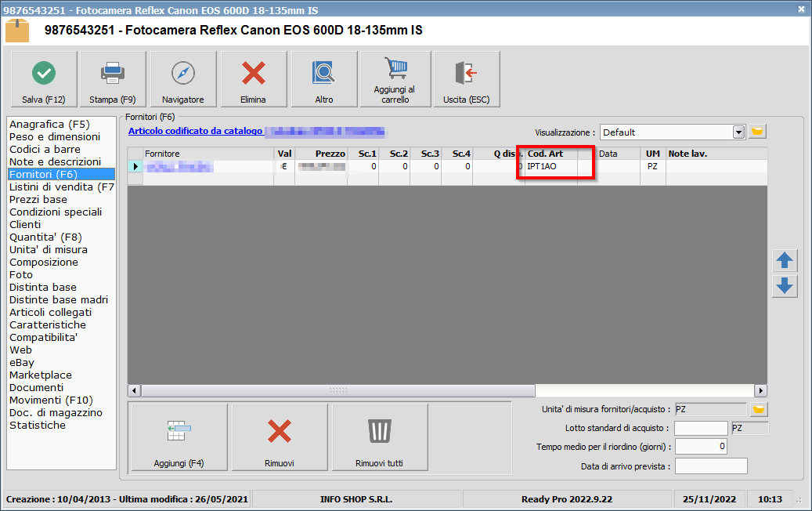Open the Caratteristiche section

click(48, 325)
